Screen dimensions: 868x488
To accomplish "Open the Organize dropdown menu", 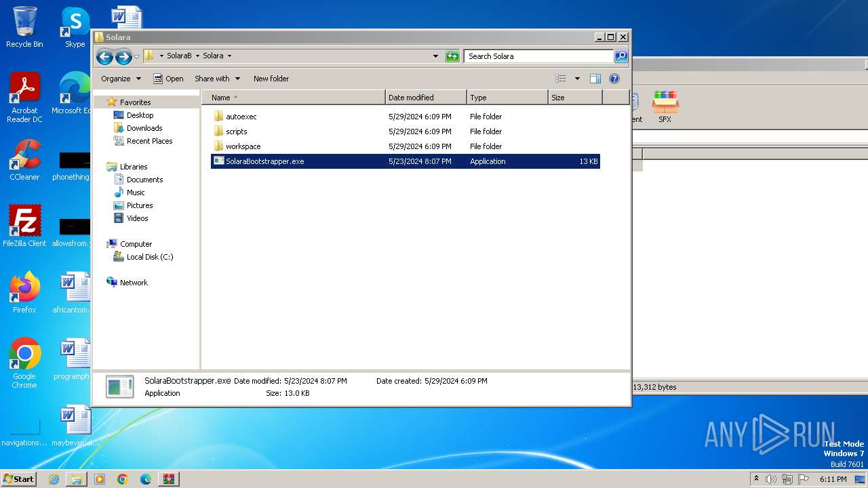I will pyautogui.click(x=121, y=79).
